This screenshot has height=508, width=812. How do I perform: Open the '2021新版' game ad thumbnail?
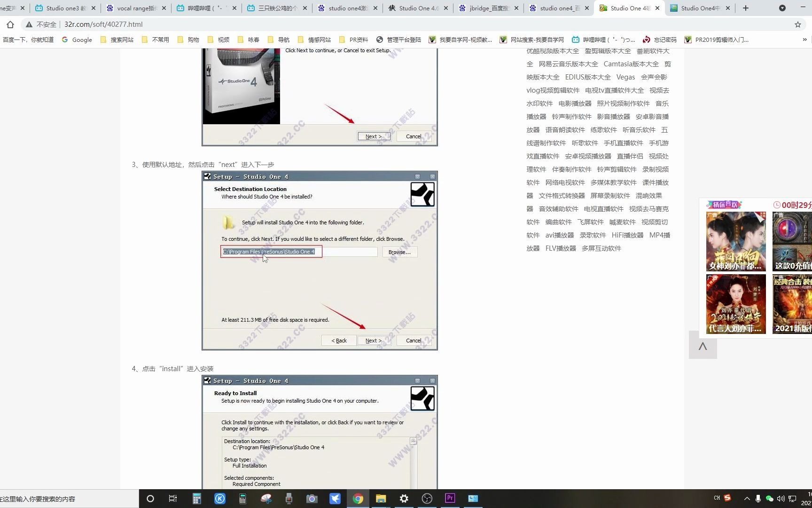point(792,304)
